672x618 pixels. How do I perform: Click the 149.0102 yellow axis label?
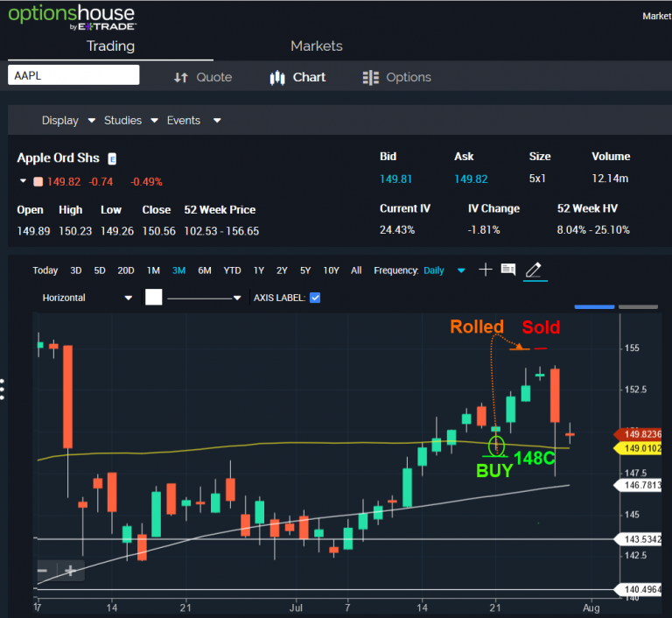click(x=639, y=448)
